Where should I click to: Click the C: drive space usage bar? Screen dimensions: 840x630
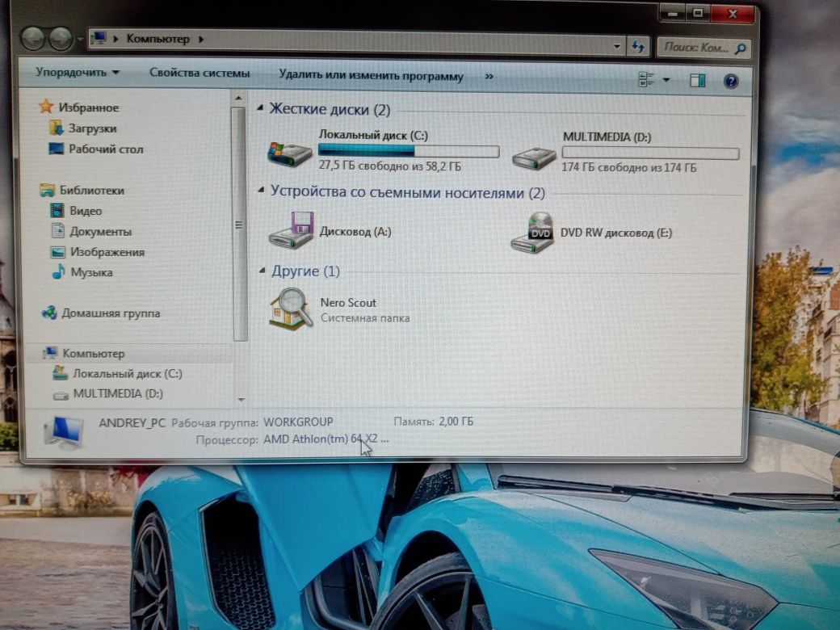pyautogui.click(x=409, y=150)
